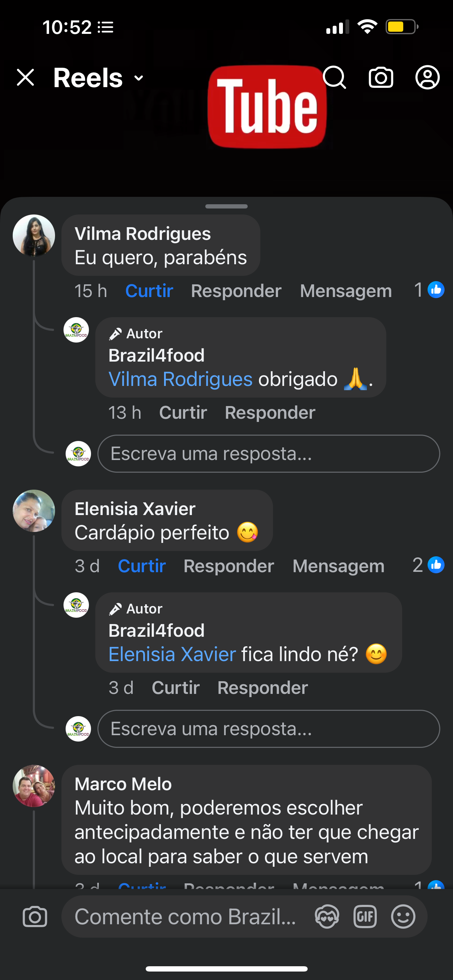Open the GIF picker
The height and width of the screenshot is (980, 453).
coord(365,917)
